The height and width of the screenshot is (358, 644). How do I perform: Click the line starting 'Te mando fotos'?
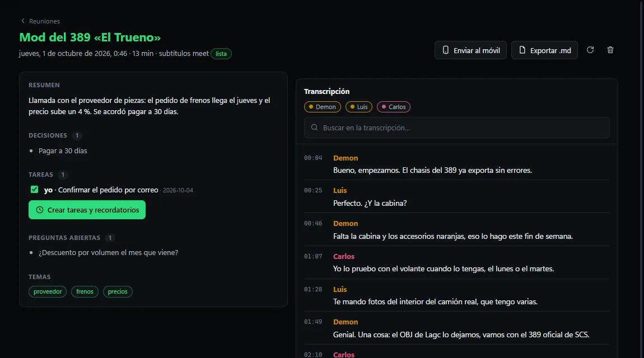[435, 302]
